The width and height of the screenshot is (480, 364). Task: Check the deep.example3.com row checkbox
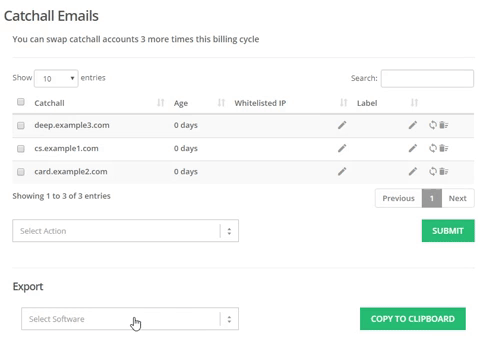point(21,125)
